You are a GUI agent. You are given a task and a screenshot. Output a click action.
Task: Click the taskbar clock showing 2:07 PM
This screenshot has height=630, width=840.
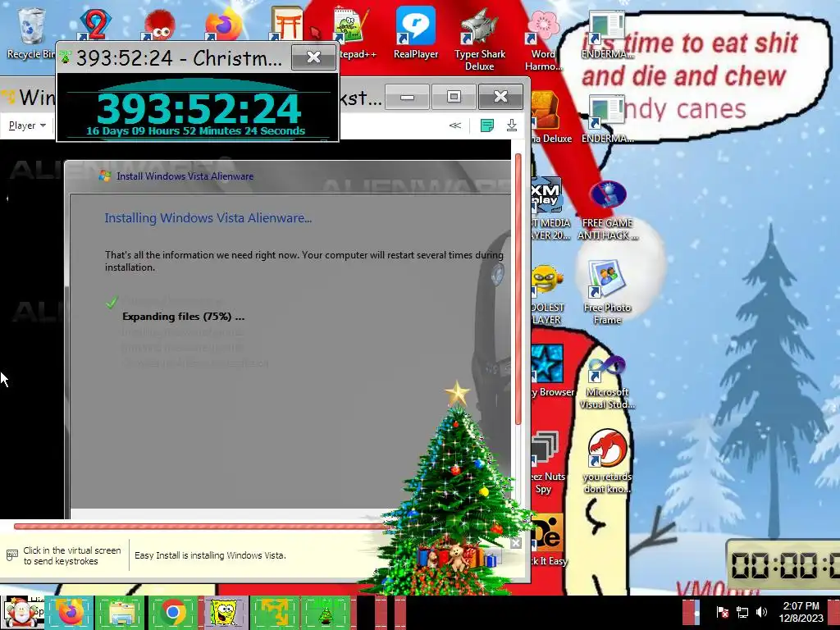point(801,612)
